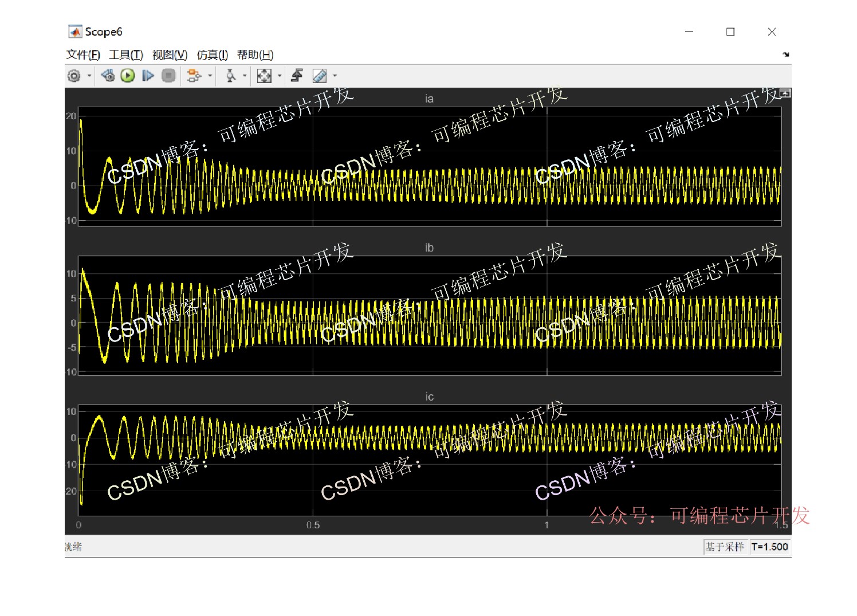The width and height of the screenshot is (857, 616).
Task: Click the Step Forward button
Action: [x=148, y=76]
